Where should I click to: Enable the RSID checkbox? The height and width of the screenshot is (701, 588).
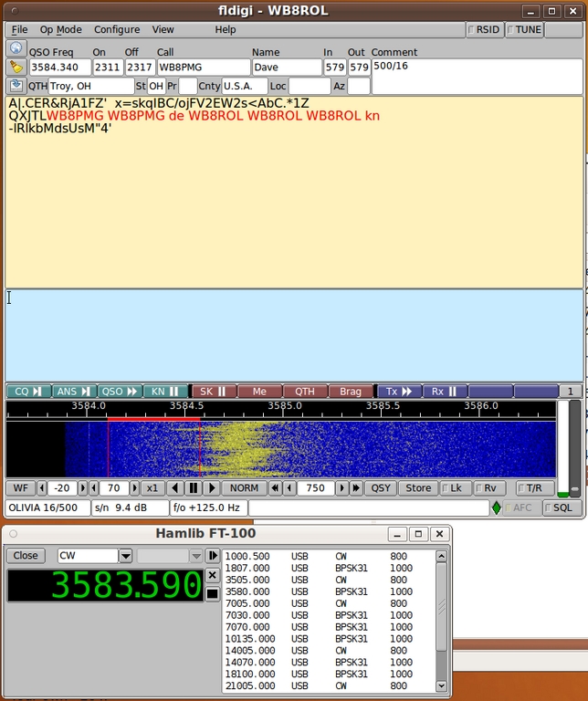point(483,29)
